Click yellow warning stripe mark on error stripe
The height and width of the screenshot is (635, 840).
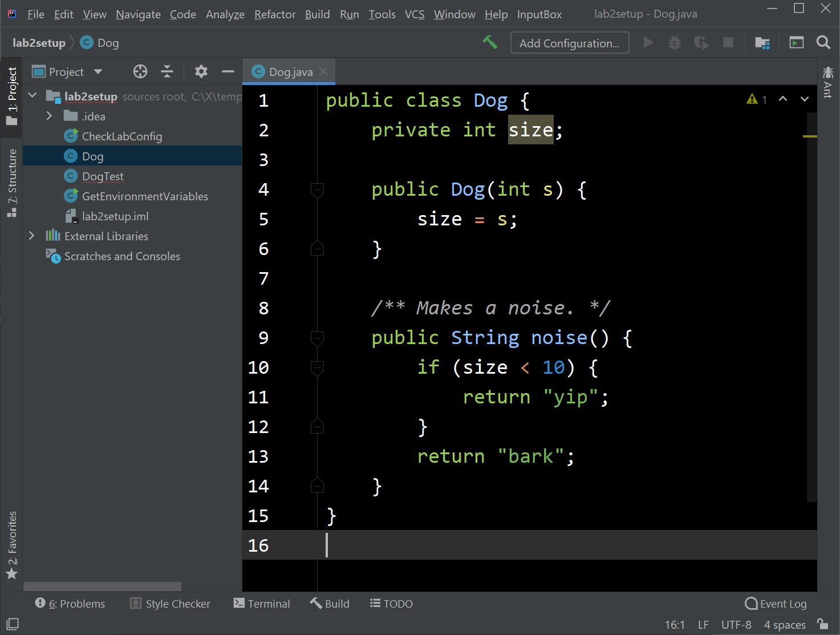(x=810, y=136)
